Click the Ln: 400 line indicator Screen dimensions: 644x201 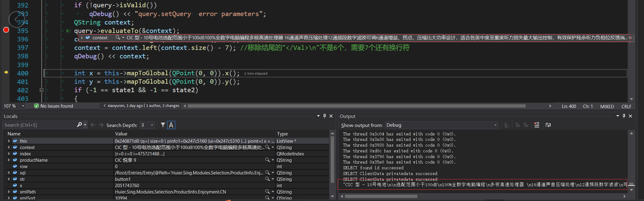(569, 106)
